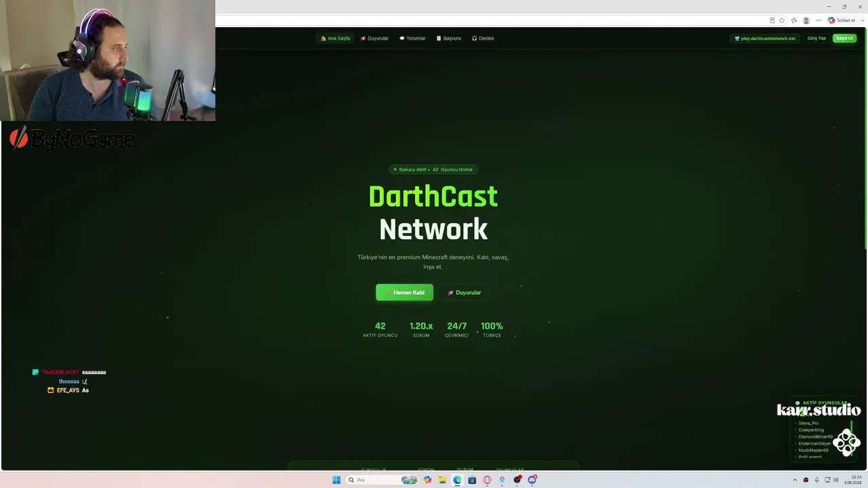The height and width of the screenshot is (488, 868).
Task: Select player NoobMaster69 in the list
Action: click(x=813, y=450)
